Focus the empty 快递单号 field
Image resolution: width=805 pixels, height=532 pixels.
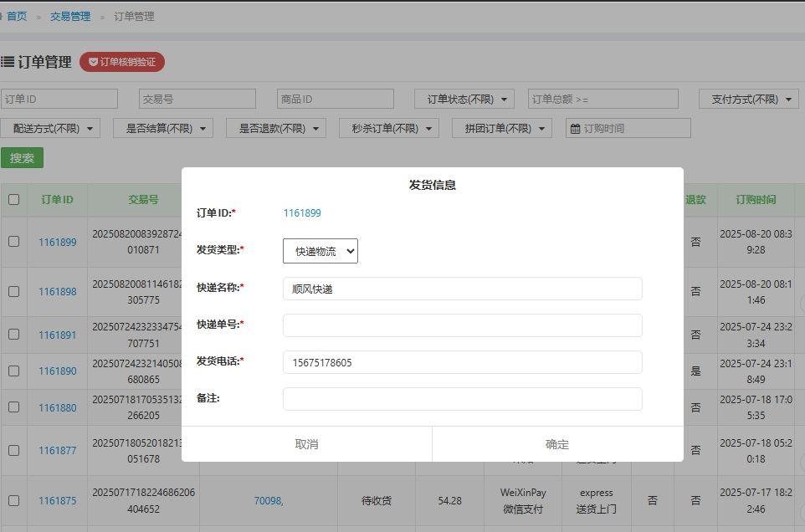[x=462, y=325]
